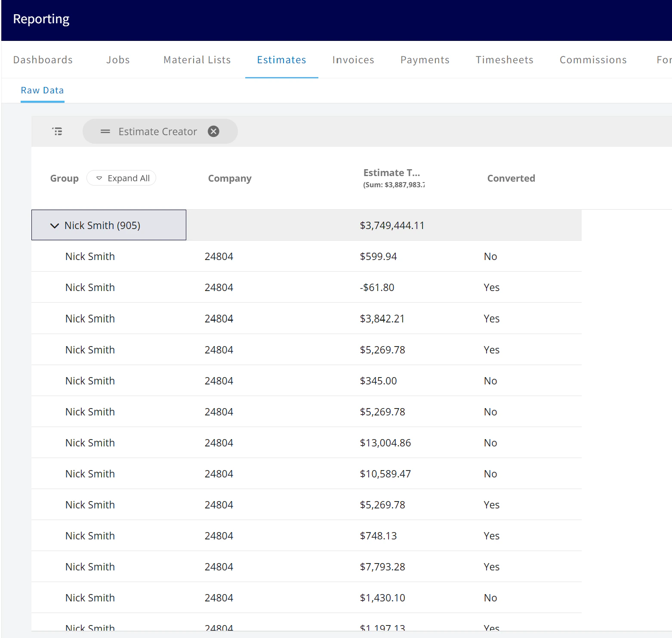Open the Material Lists tab

click(197, 60)
